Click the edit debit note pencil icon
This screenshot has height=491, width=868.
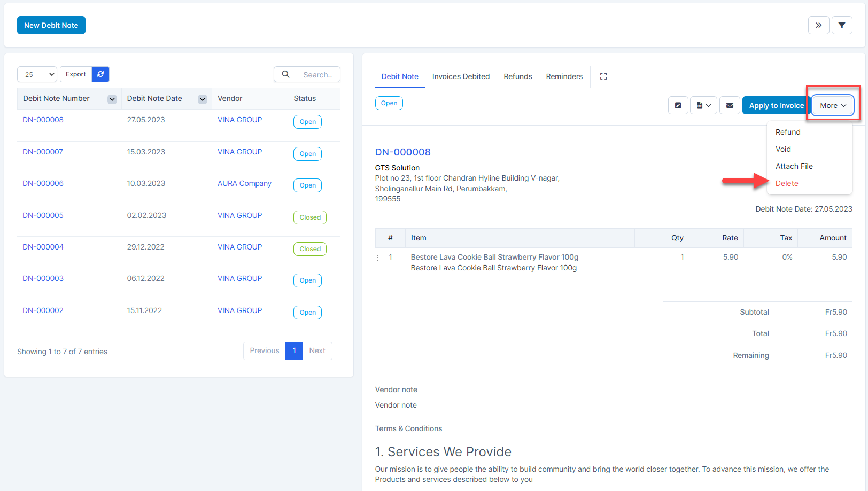678,105
